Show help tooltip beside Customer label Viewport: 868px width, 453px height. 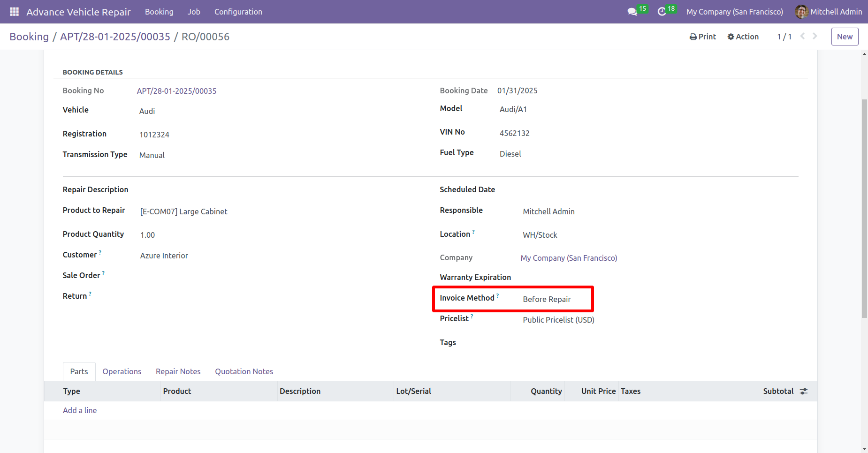(x=100, y=252)
